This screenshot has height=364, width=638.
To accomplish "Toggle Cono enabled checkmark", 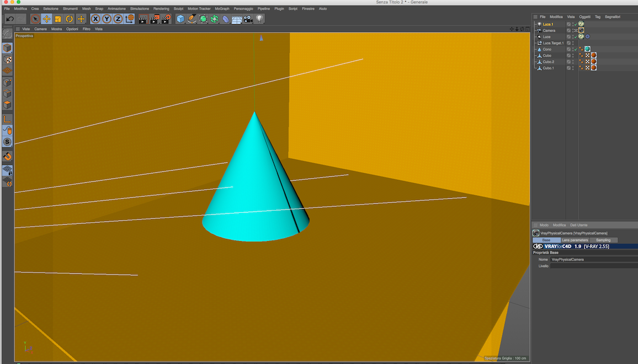I will 576,49.
